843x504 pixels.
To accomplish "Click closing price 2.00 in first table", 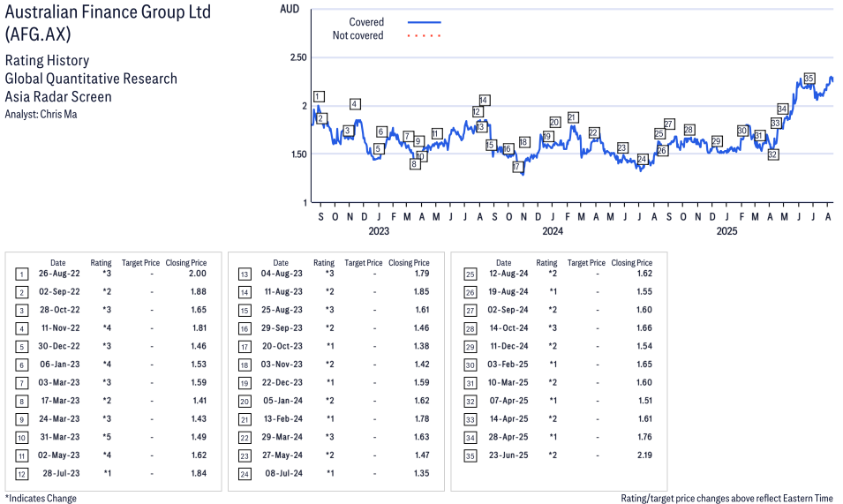I will [198, 274].
